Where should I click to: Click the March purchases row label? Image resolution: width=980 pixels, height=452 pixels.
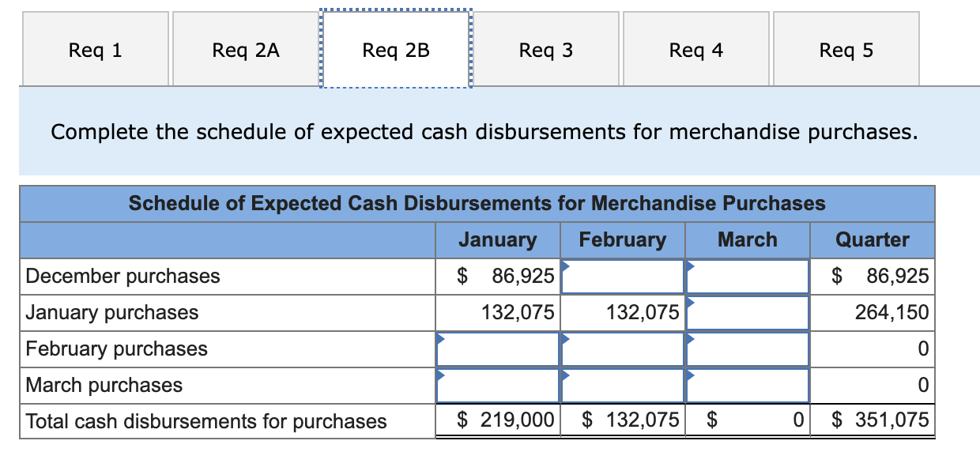coord(104,386)
